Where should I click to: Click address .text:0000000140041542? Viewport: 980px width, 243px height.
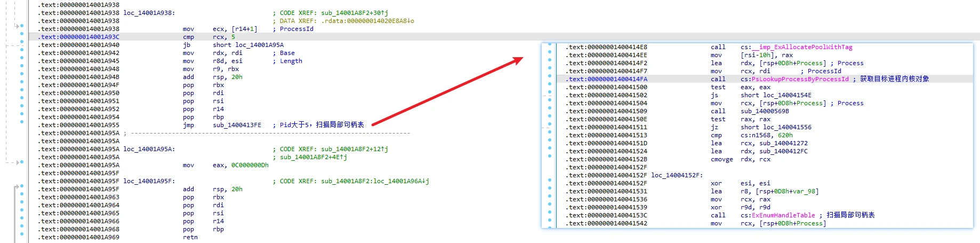point(606,223)
